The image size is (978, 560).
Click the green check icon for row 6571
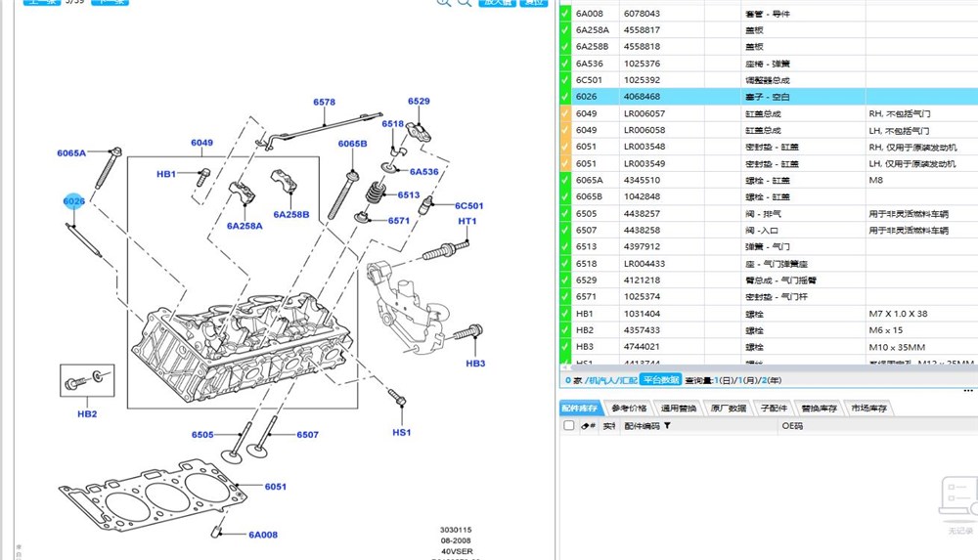[565, 297]
